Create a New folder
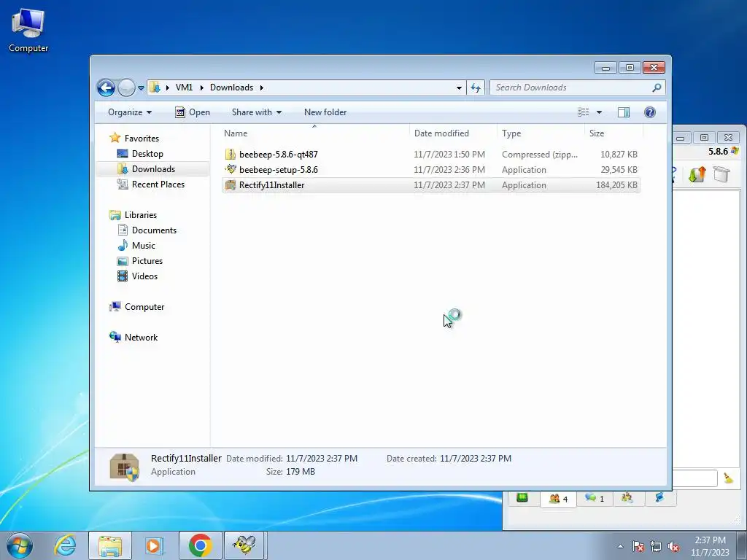The height and width of the screenshot is (560, 747). pos(325,112)
